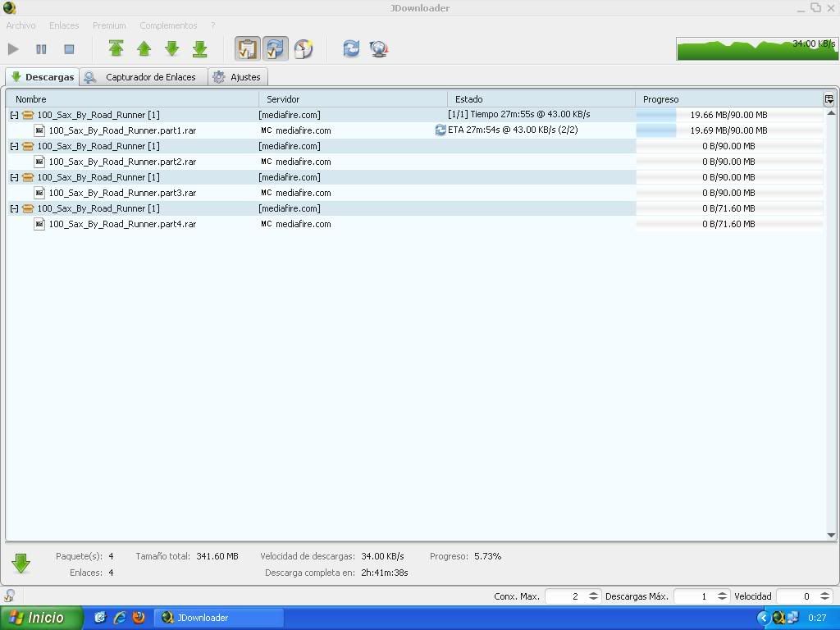Open the Complementos menu
Screen dimensions: 840x630
[x=168, y=25]
